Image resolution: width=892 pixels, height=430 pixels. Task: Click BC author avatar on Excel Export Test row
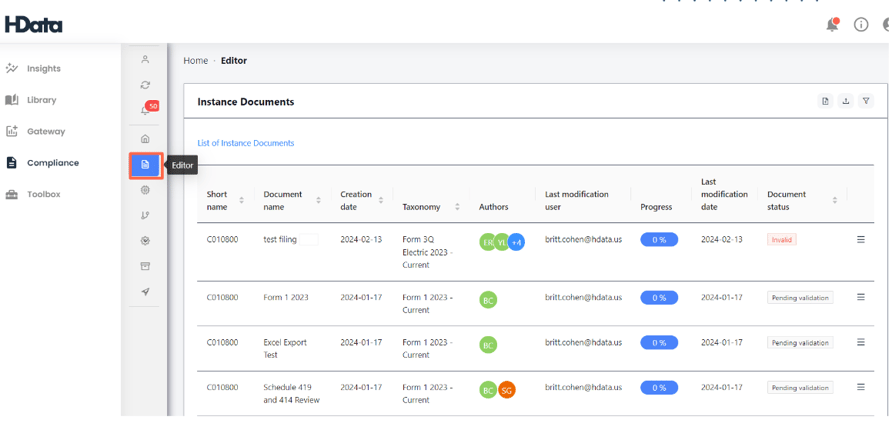click(488, 345)
